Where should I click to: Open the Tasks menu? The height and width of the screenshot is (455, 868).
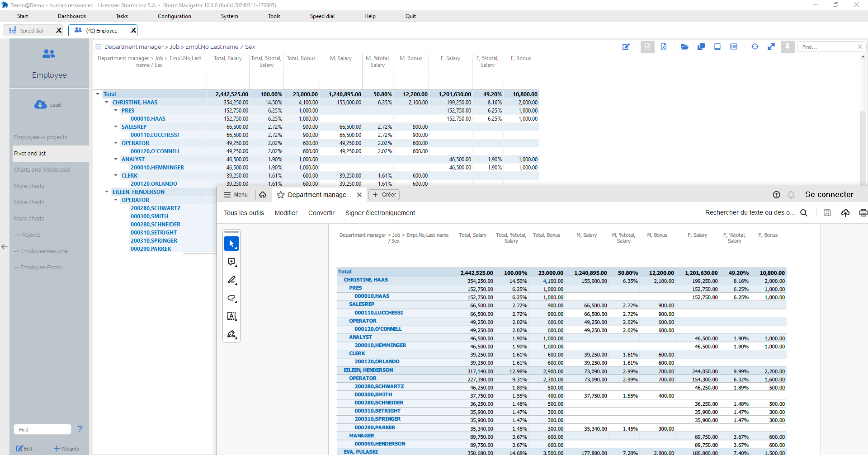click(x=122, y=16)
